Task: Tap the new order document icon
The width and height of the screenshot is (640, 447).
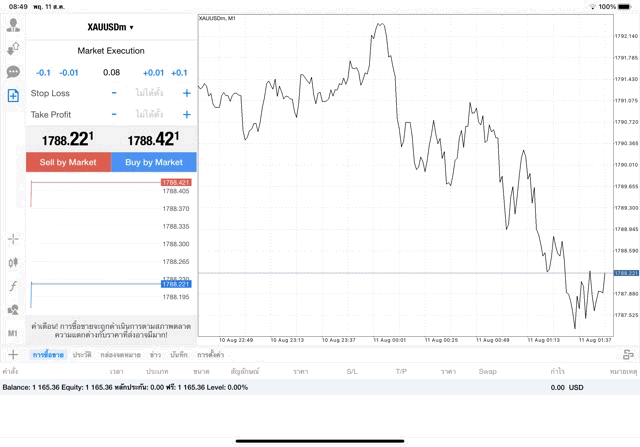Action: coord(13,96)
